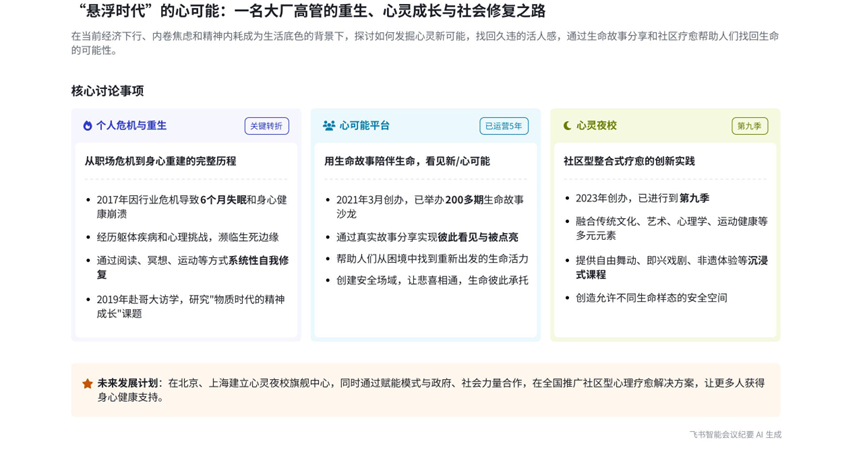Click the bullet about 沉浸式课程

pyautogui.click(x=671, y=267)
